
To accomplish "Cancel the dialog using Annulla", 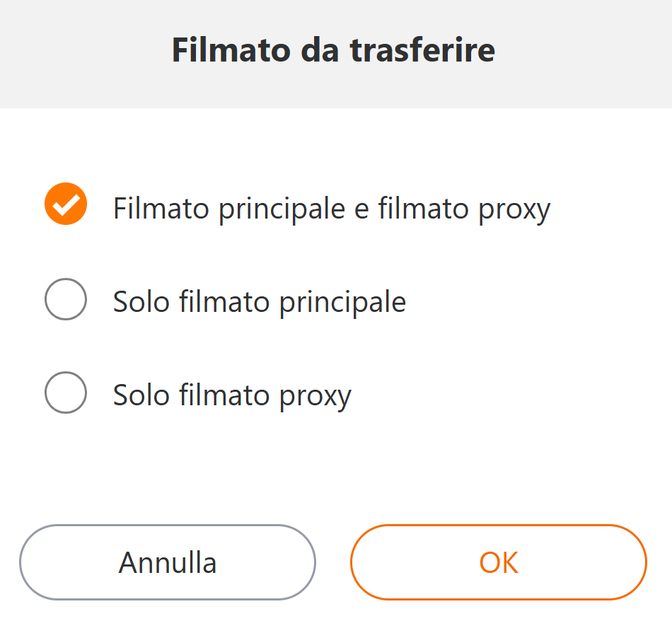I will click(x=168, y=562).
